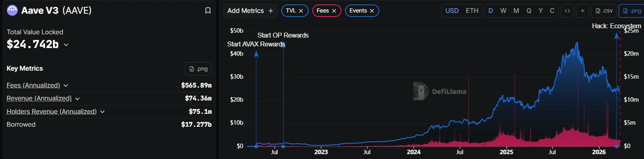Click the Hack: Ecosystem event marker
644x159 pixels.
617,146
